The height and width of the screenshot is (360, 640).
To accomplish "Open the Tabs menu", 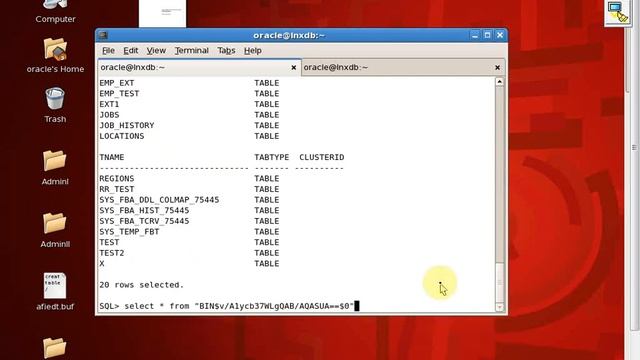I will (x=226, y=51).
